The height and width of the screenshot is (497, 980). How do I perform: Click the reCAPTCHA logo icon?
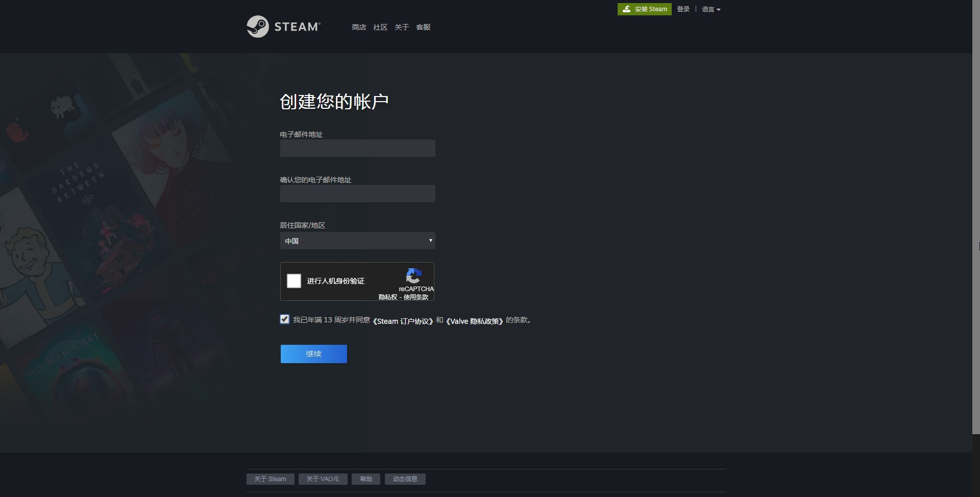(413, 276)
